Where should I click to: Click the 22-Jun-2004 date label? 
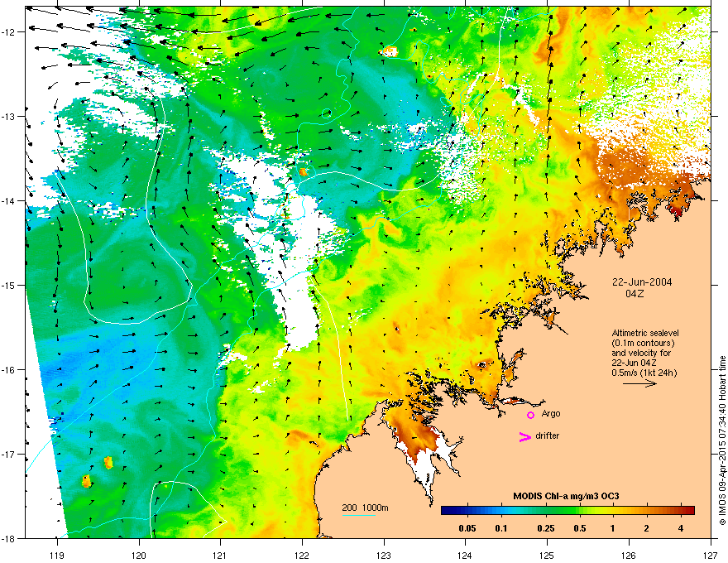click(642, 282)
